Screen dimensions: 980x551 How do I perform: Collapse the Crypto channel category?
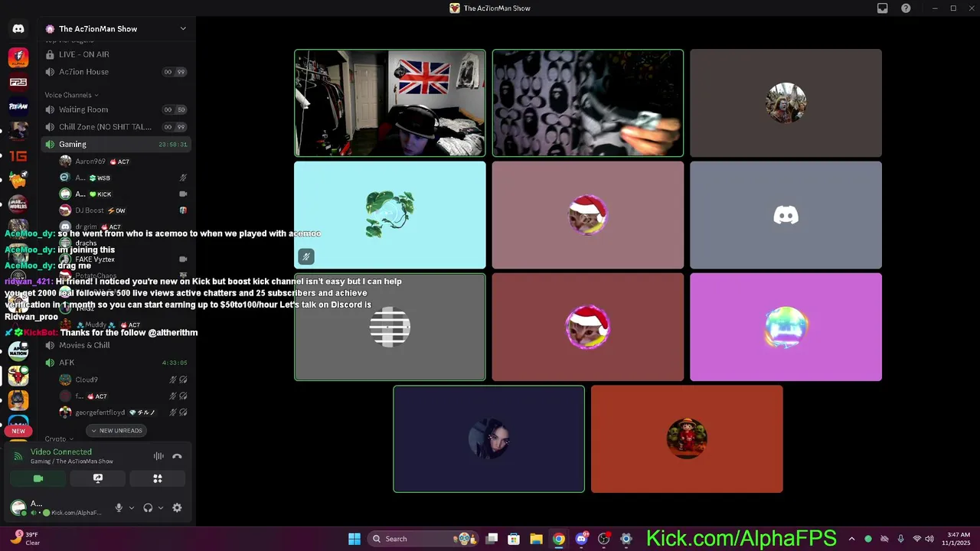click(x=59, y=439)
